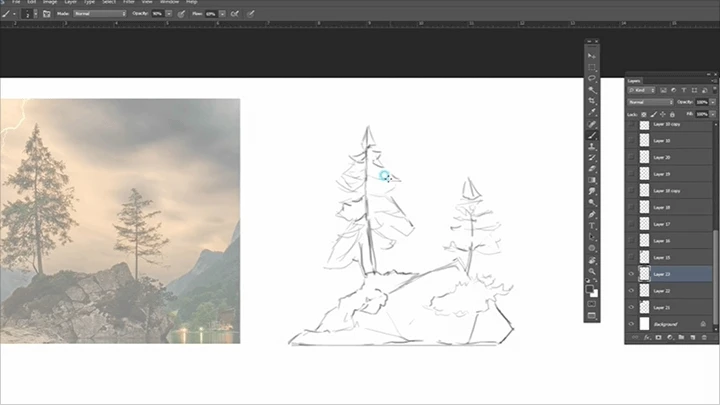
Task: Add a layer style (fx)
Action: point(647,338)
